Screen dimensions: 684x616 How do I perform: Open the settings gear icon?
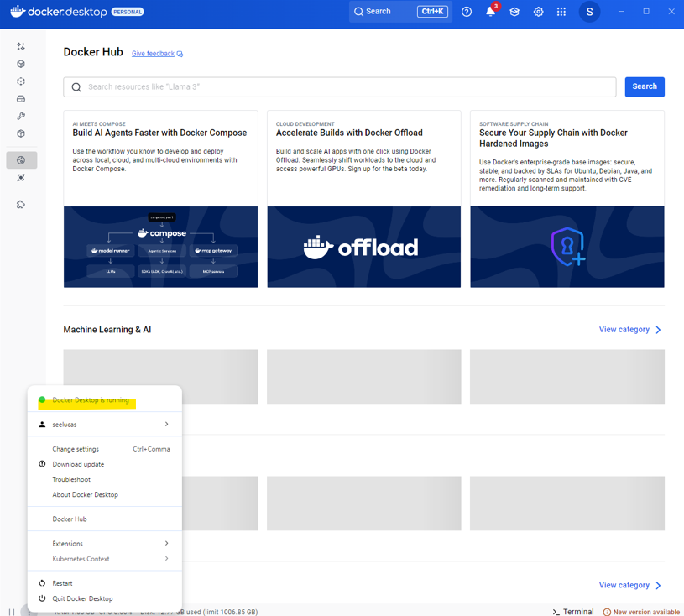(x=538, y=11)
